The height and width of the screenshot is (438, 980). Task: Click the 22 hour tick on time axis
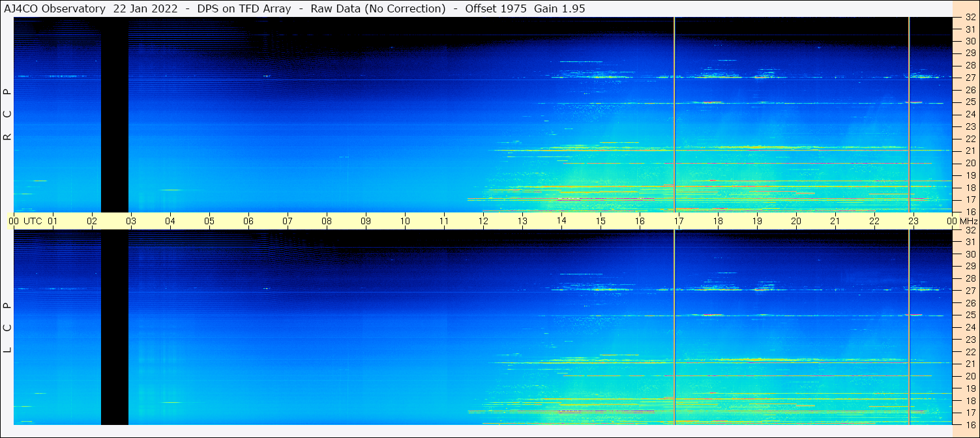click(874, 221)
